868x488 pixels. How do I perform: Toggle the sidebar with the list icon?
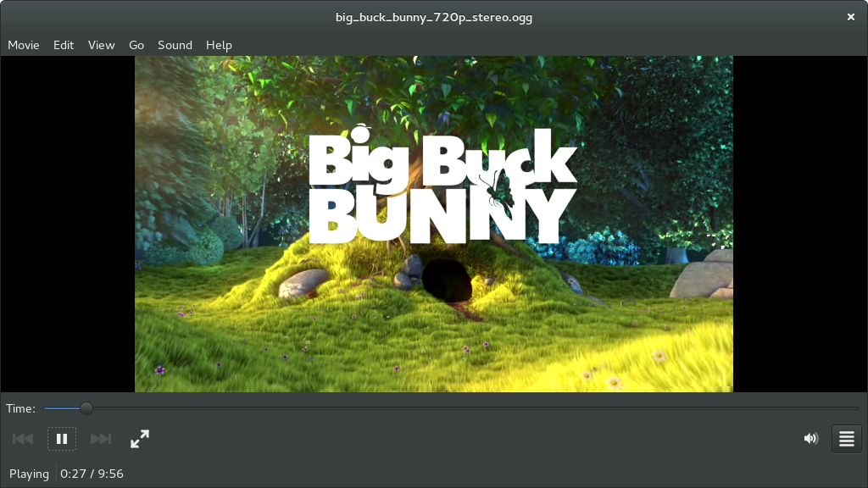pyautogui.click(x=847, y=439)
